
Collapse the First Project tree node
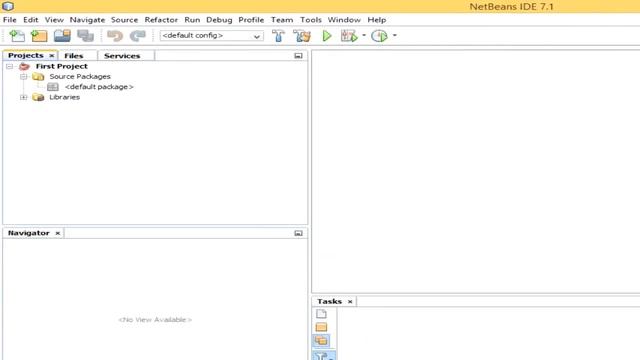pyautogui.click(x=9, y=67)
